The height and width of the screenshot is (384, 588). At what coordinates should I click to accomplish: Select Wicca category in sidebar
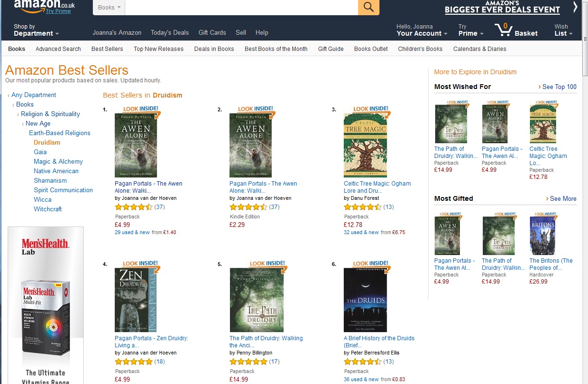42,199
